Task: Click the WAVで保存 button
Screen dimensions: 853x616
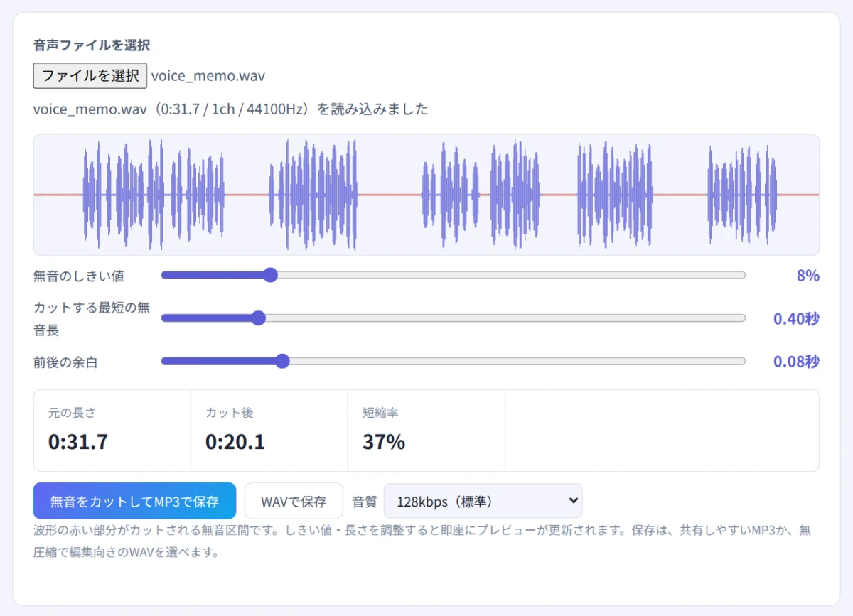Action: click(294, 501)
